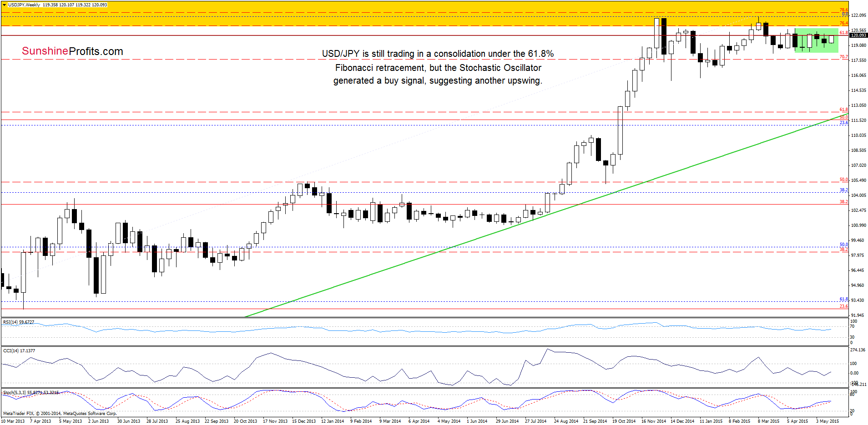Click the 105.490 price axis label
The width and height of the screenshot is (868, 425).
[x=858, y=180]
